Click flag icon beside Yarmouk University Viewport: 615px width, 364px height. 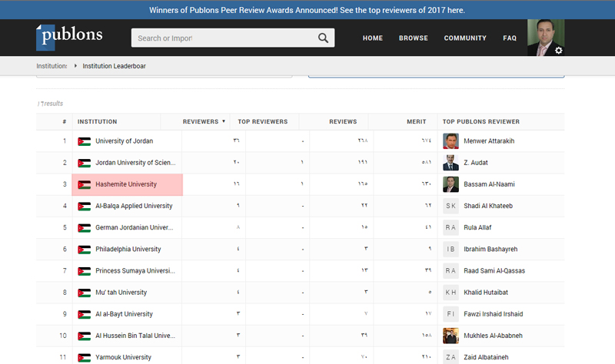[x=84, y=358]
